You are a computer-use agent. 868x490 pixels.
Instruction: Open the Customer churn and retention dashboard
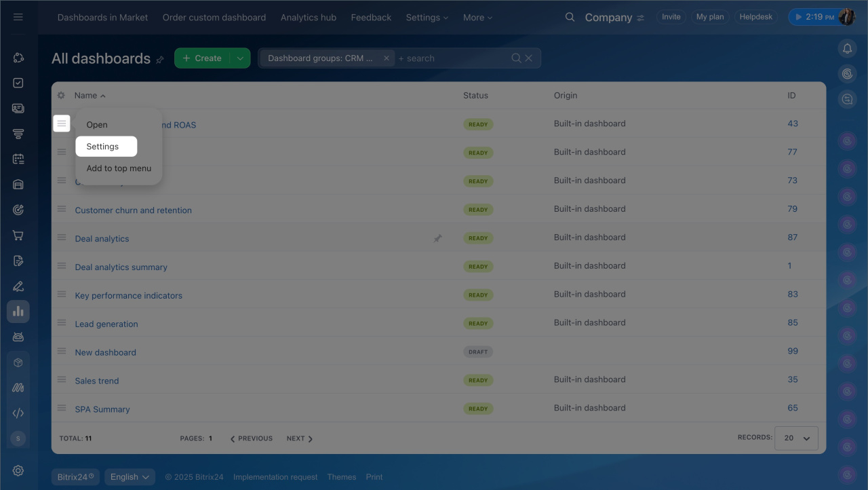click(133, 210)
